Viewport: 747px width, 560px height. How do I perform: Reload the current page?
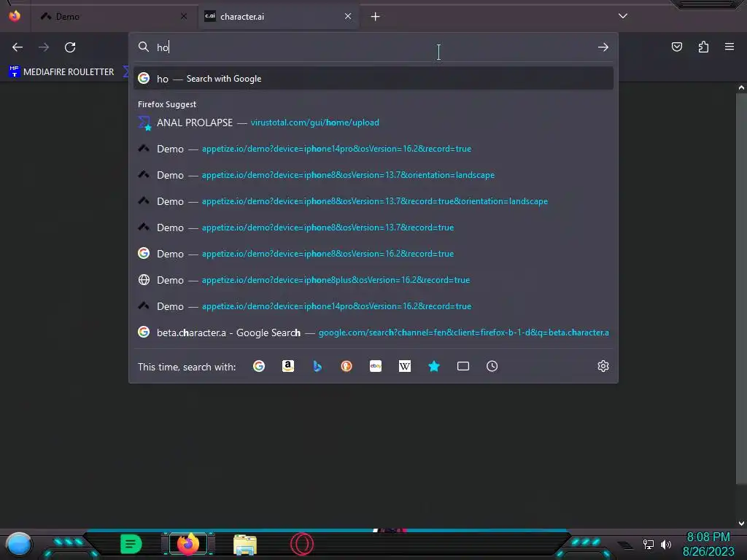click(70, 47)
